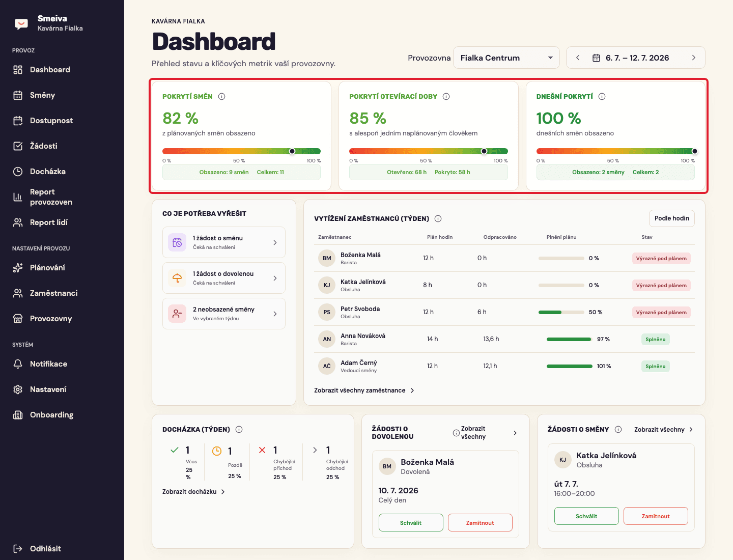Click the Report provozoven chart icon
733x560 pixels.
point(18,197)
